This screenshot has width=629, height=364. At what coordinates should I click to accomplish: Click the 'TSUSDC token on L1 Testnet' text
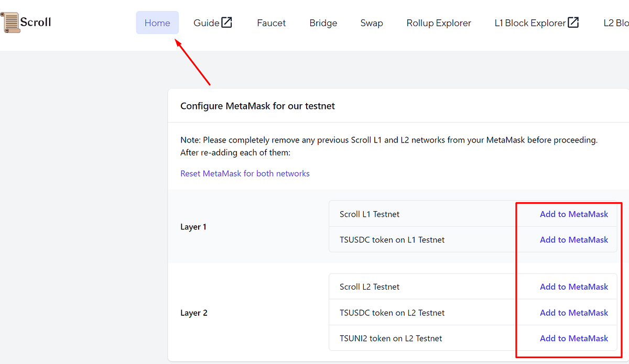tap(392, 239)
